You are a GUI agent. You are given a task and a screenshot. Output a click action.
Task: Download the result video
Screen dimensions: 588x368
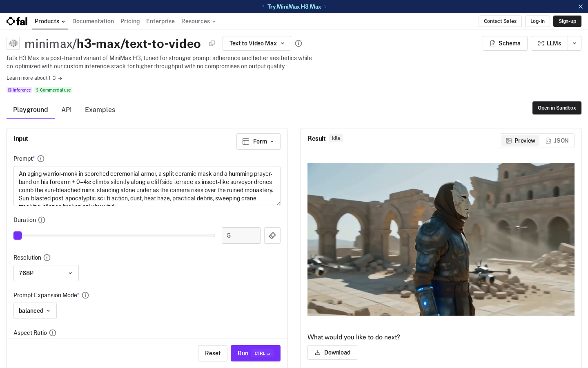point(332,352)
